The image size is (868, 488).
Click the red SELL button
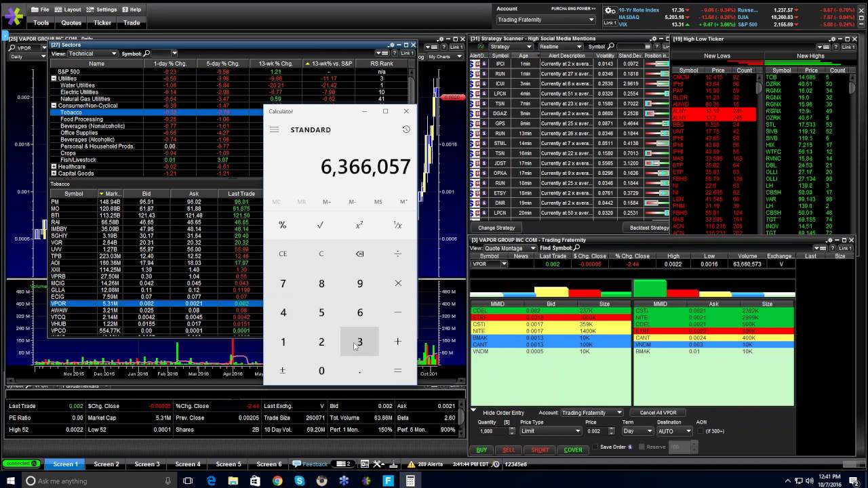(x=509, y=450)
